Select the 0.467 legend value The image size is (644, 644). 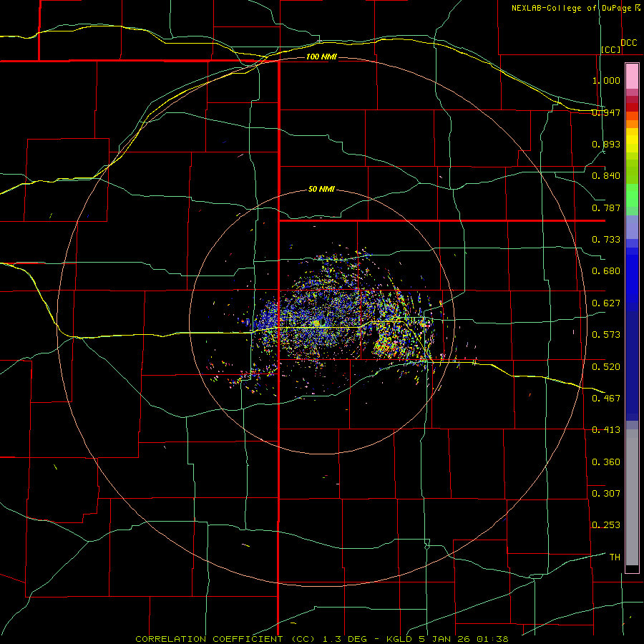pos(606,398)
